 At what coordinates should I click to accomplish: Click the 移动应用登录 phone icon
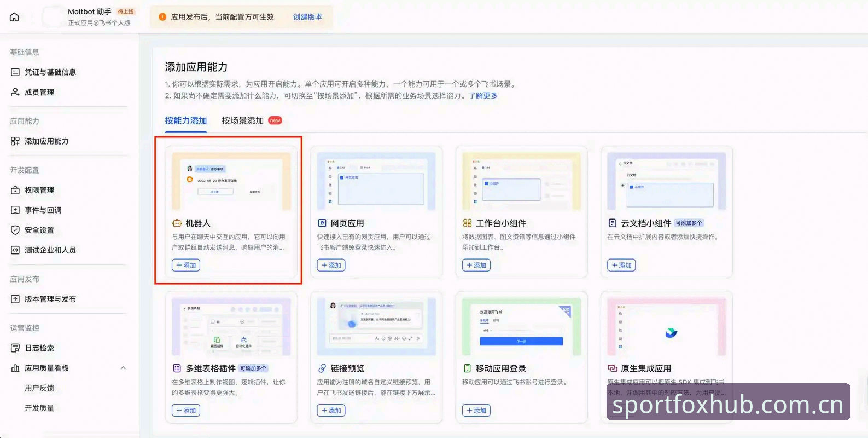click(x=467, y=368)
